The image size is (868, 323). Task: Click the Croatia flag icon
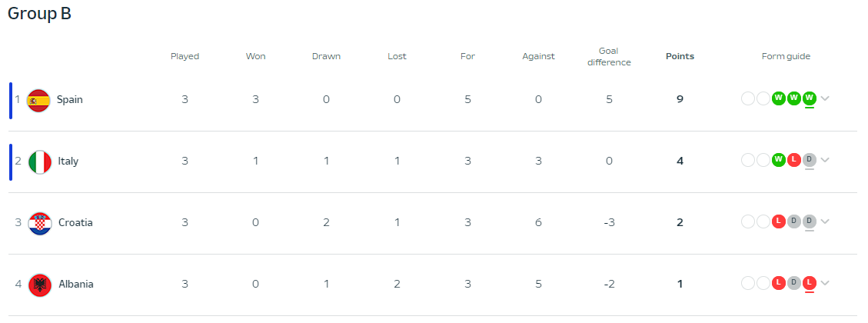coord(40,223)
